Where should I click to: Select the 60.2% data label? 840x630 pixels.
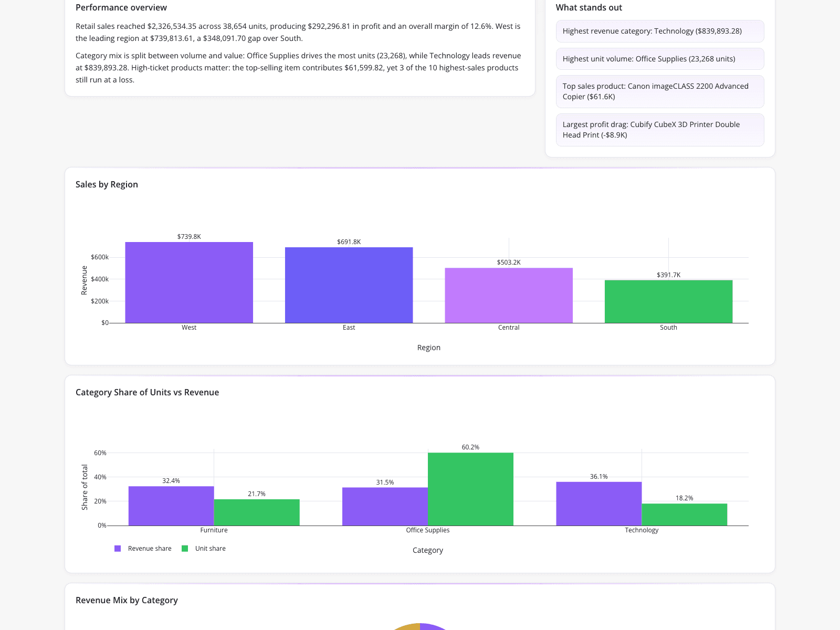point(470,447)
